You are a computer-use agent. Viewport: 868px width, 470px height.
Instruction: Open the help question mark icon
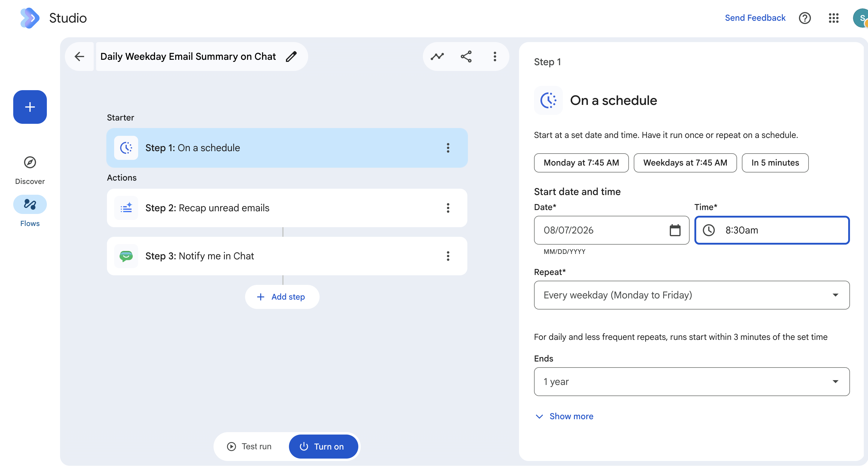tap(805, 18)
